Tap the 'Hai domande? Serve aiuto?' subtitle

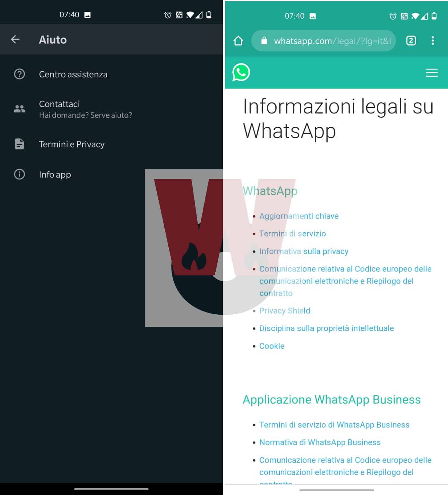pyautogui.click(x=85, y=115)
